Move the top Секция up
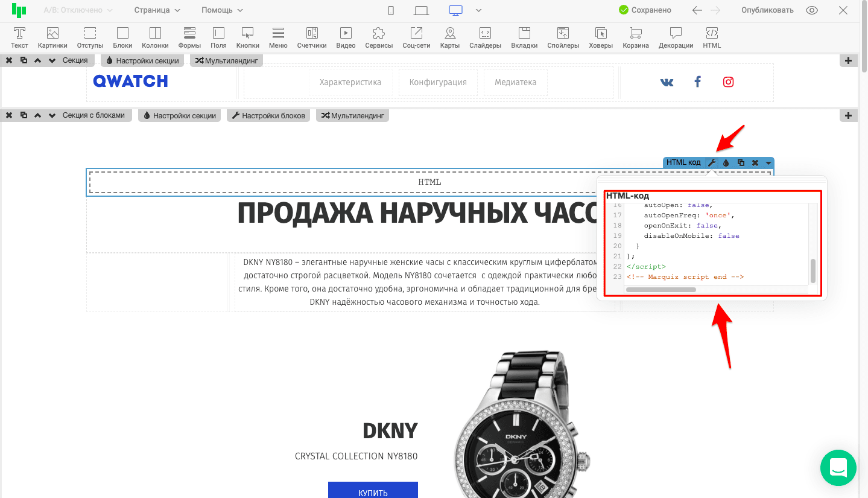Screen dimensions: 868x498 tap(37, 60)
